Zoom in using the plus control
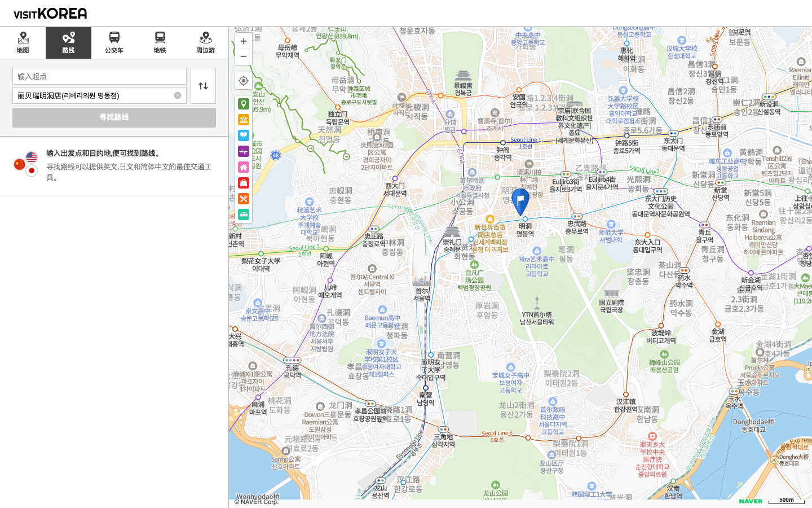 tap(243, 41)
